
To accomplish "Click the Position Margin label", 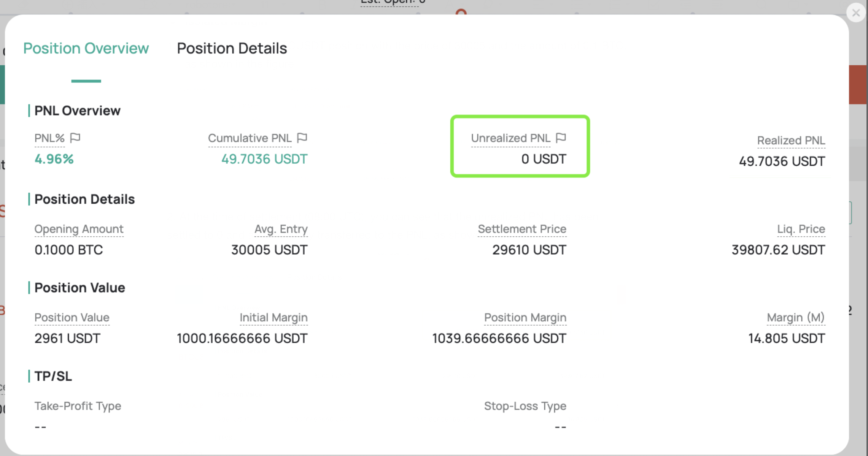I will [x=525, y=317].
